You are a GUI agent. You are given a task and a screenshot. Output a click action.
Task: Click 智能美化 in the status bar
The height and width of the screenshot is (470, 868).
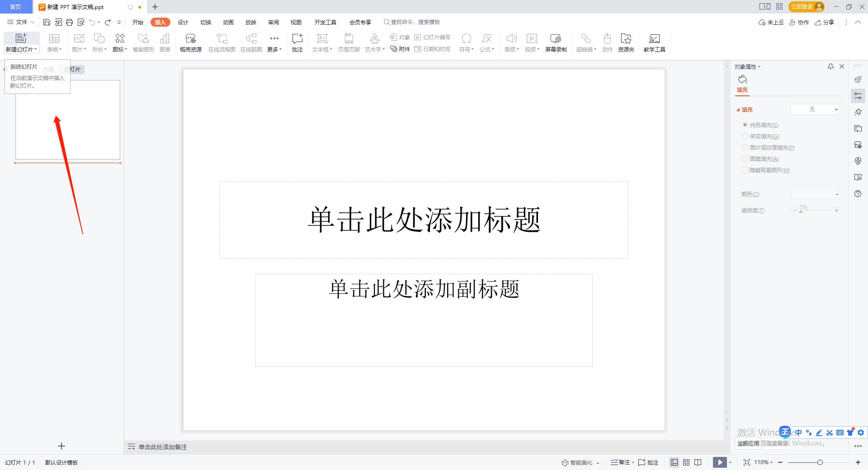tap(580, 462)
